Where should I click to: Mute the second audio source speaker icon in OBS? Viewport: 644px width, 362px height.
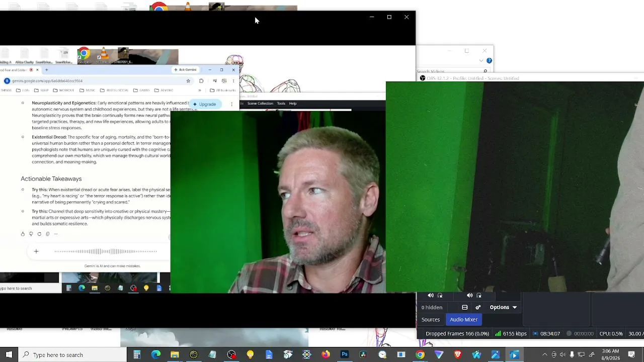click(x=470, y=296)
